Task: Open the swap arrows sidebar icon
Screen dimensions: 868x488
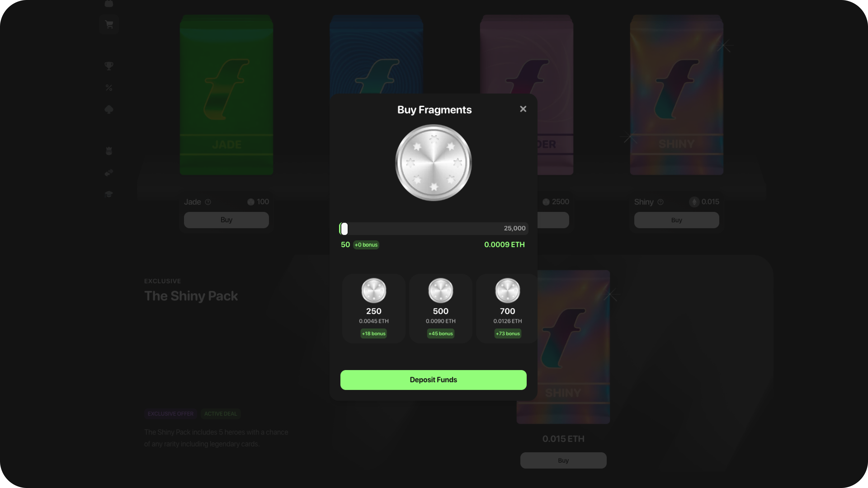Action: click(x=109, y=173)
